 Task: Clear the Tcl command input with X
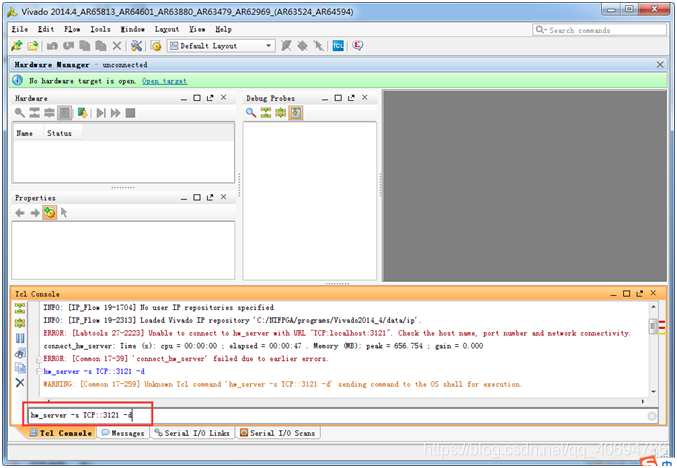pyautogui.click(x=652, y=416)
